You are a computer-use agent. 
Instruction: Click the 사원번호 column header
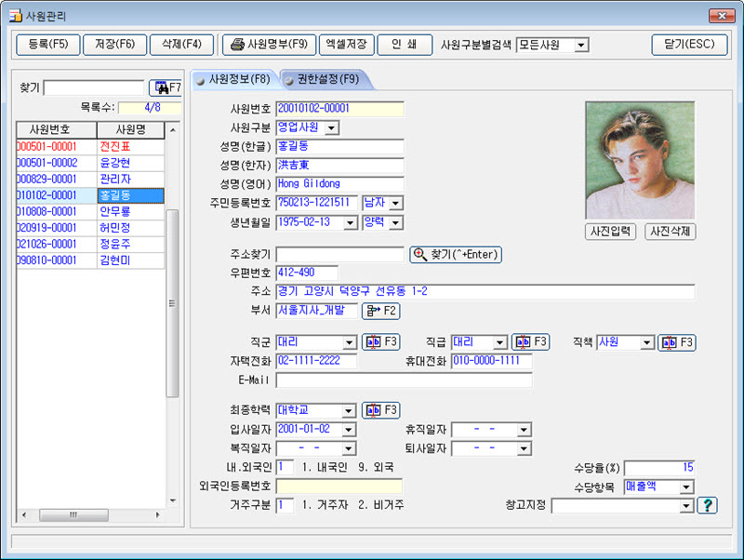[x=57, y=129]
